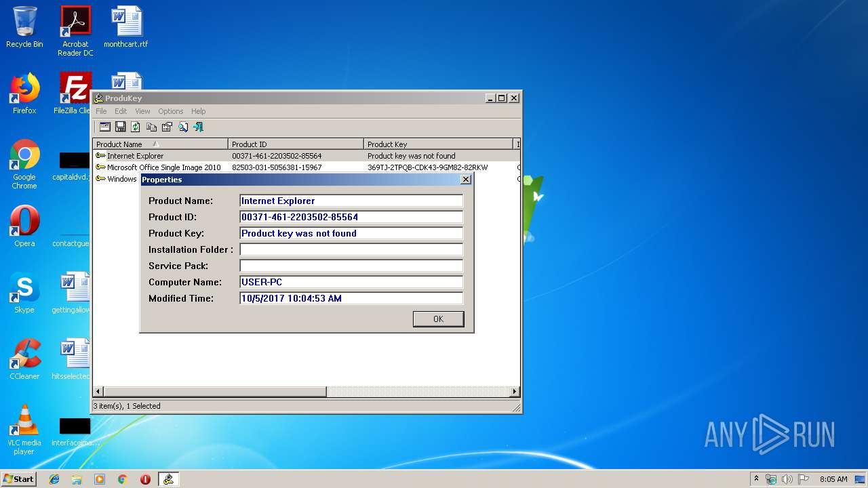This screenshot has height=488, width=868.
Task: Open Windows Explorer from the taskbar
Action: pyautogui.click(x=77, y=479)
